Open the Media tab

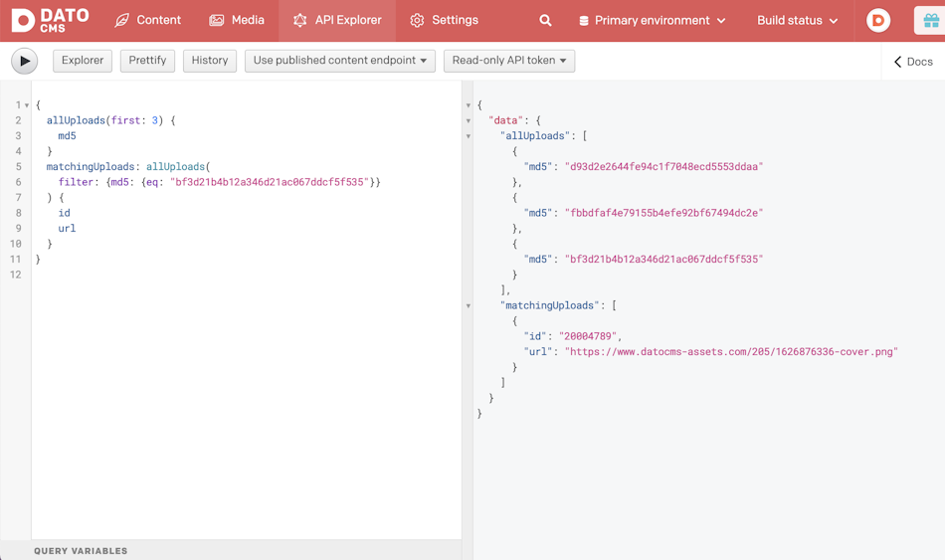click(237, 21)
